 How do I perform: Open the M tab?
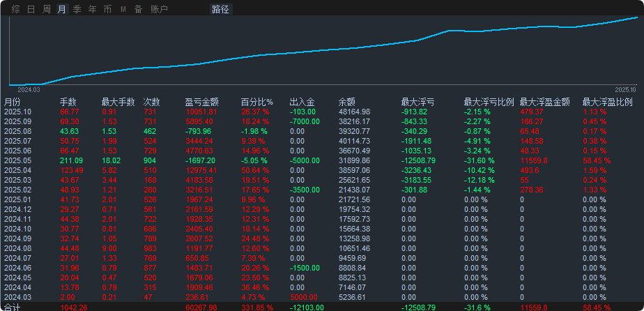coord(123,9)
